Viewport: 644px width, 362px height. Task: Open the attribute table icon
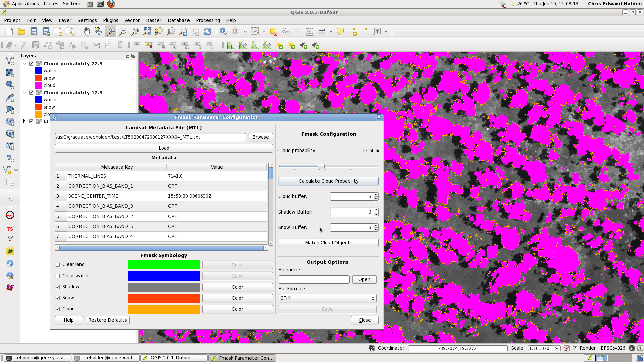tap(297, 32)
